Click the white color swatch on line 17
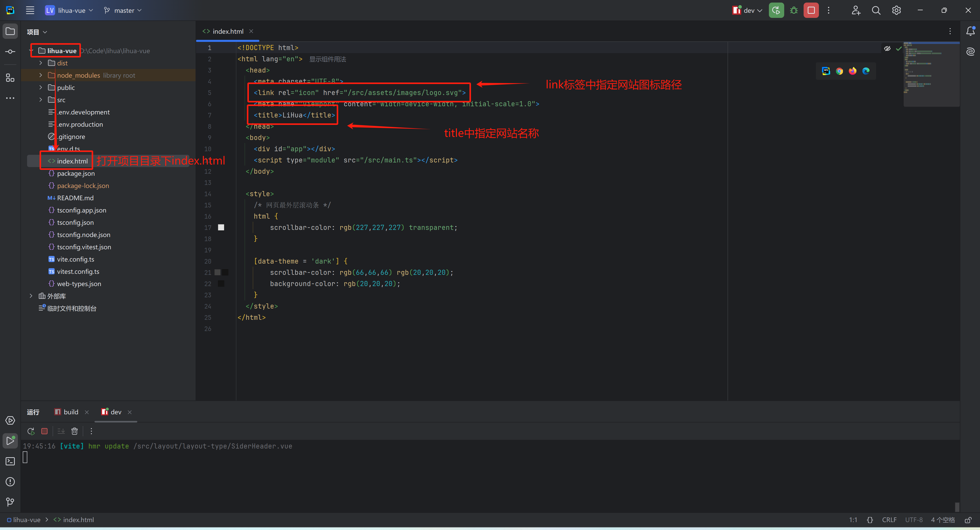The height and width of the screenshot is (530, 980). coord(221,227)
